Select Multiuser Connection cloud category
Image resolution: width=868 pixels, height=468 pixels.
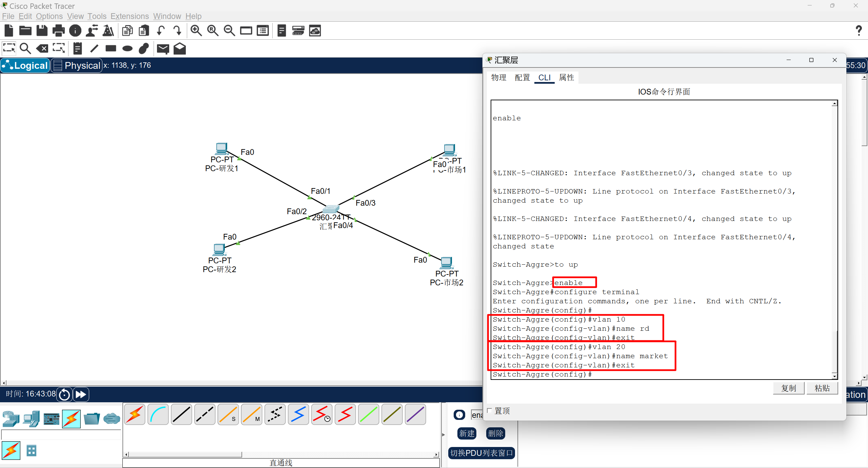point(112,419)
